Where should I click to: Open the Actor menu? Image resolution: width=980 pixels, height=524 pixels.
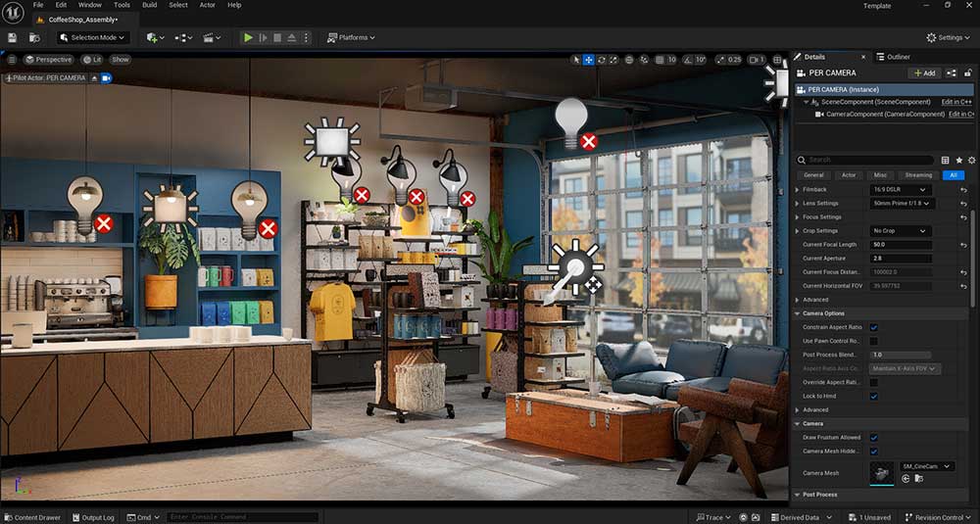(x=208, y=5)
